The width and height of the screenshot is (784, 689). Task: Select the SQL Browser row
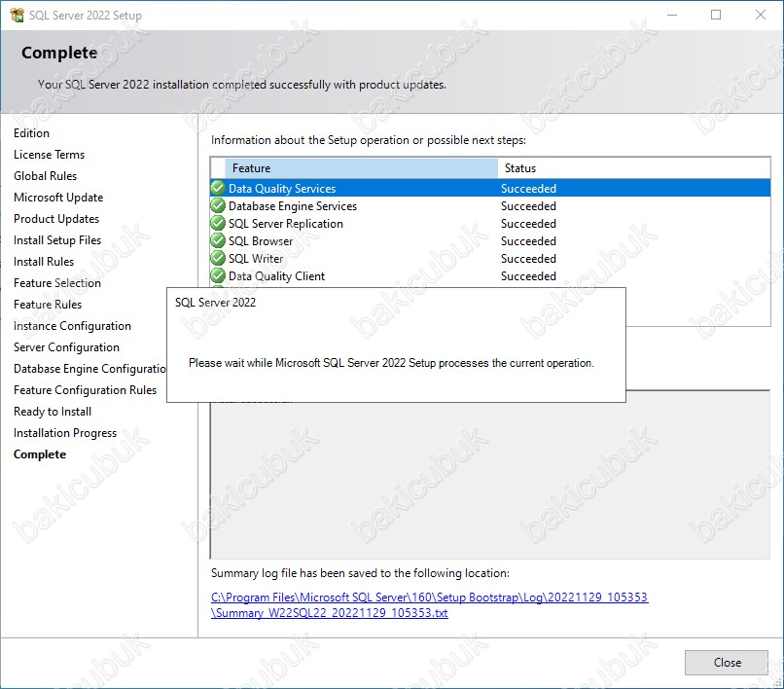[490, 240]
